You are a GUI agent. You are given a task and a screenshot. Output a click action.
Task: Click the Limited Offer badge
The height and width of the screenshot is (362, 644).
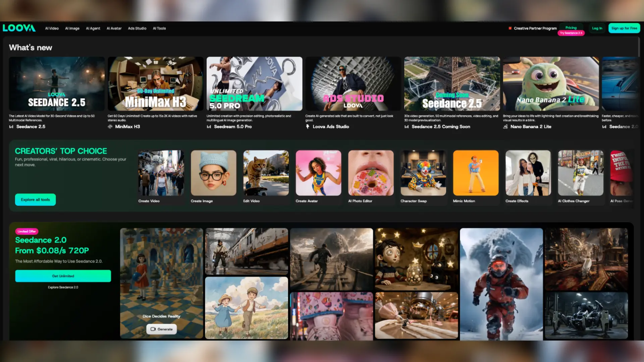pos(26,231)
